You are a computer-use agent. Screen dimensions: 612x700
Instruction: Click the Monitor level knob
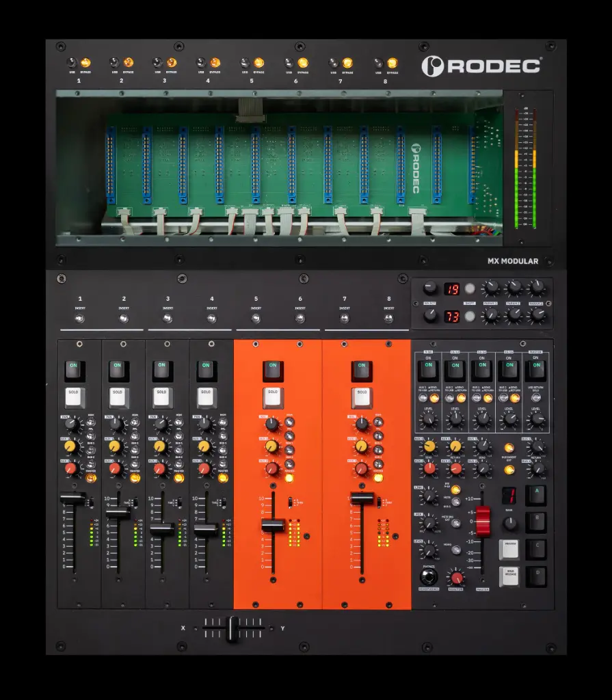[456, 578]
